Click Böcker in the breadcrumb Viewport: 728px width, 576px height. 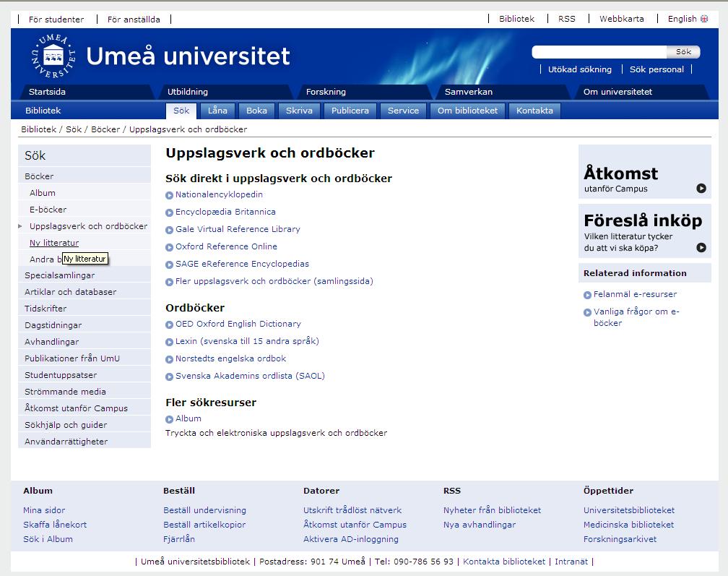(x=105, y=129)
